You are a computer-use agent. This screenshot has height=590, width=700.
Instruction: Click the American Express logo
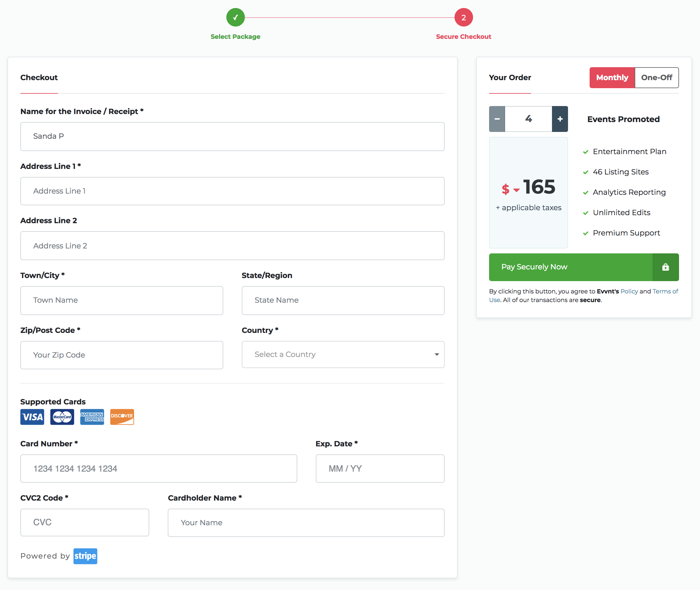point(92,417)
